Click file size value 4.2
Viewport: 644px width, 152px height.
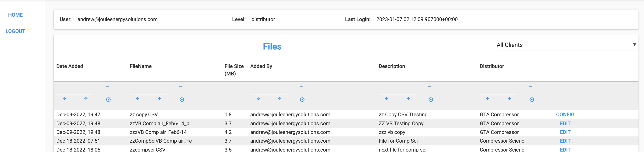coord(228,132)
